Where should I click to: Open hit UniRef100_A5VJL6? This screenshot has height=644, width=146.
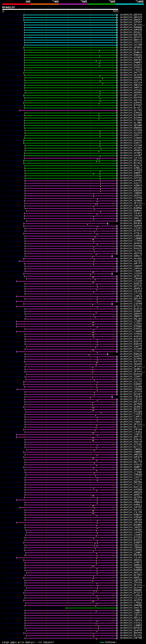(x=131, y=618)
